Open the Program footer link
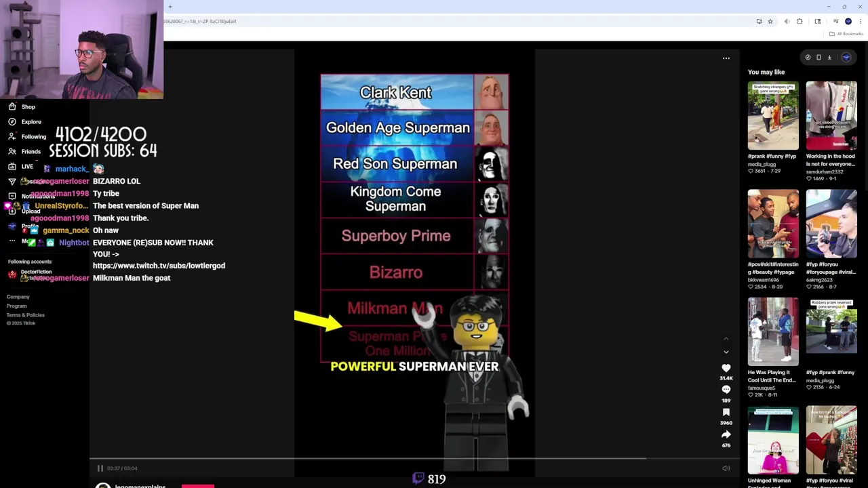This screenshot has height=488, width=868. tap(17, 306)
